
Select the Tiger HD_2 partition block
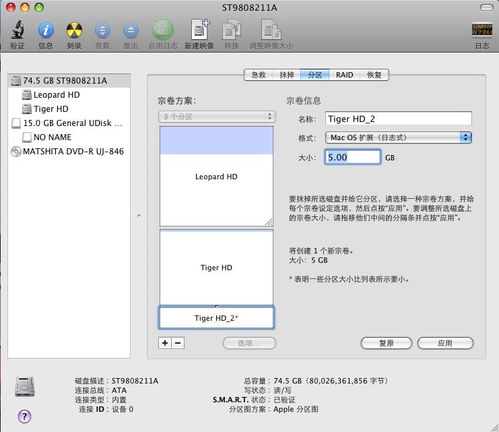(x=216, y=318)
